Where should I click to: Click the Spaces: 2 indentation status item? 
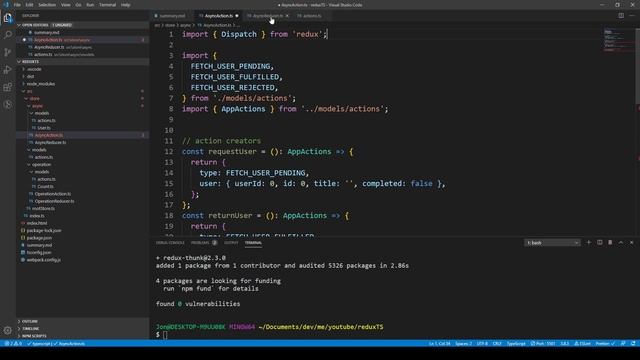click(x=463, y=344)
